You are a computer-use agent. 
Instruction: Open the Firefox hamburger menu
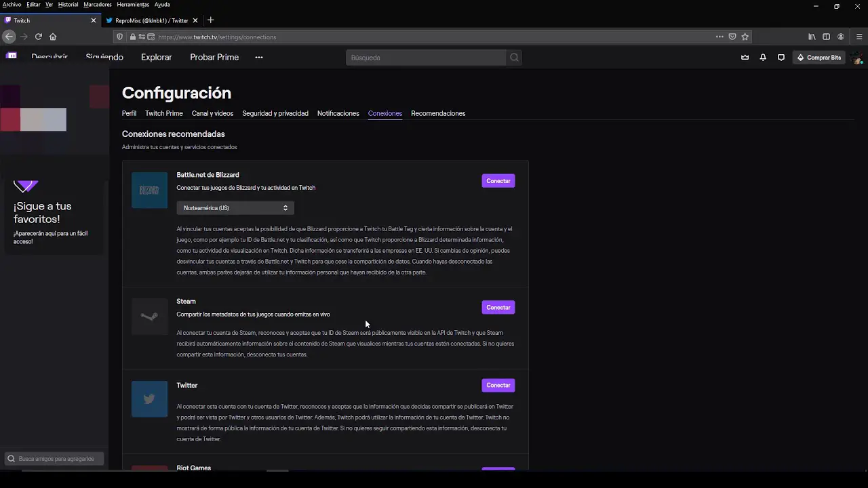pos(859,37)
